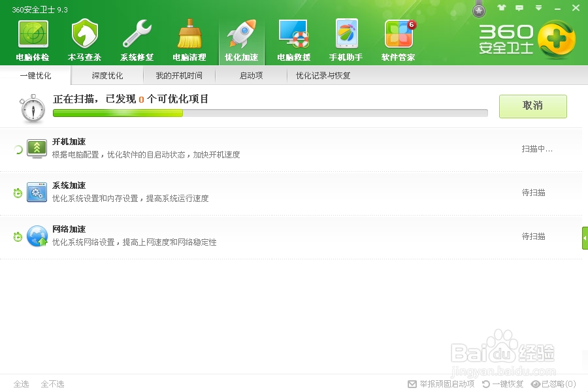The image size is (588, 392).
Task: Click the green clock icon beside 网络加速
Action: click(x=18, y=237)
